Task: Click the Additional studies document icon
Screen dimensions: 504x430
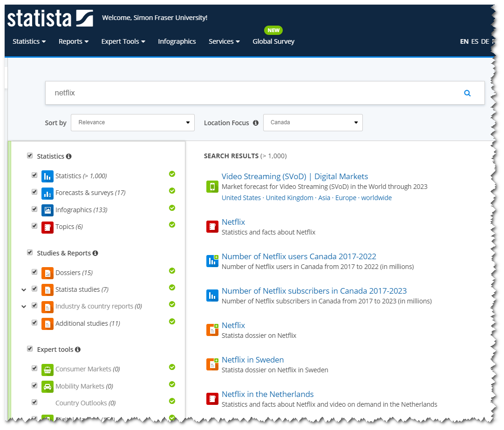Action: pyautogui.click(x=47, y=324)
